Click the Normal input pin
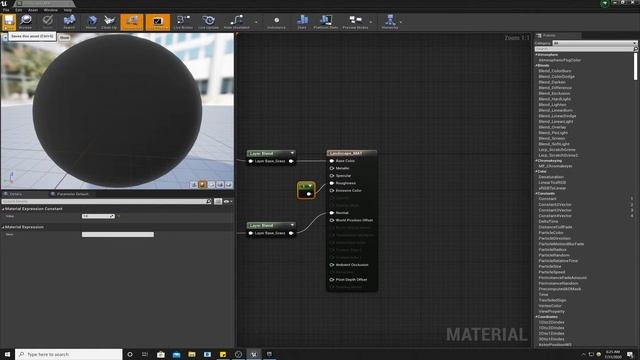 click(332, 213)
